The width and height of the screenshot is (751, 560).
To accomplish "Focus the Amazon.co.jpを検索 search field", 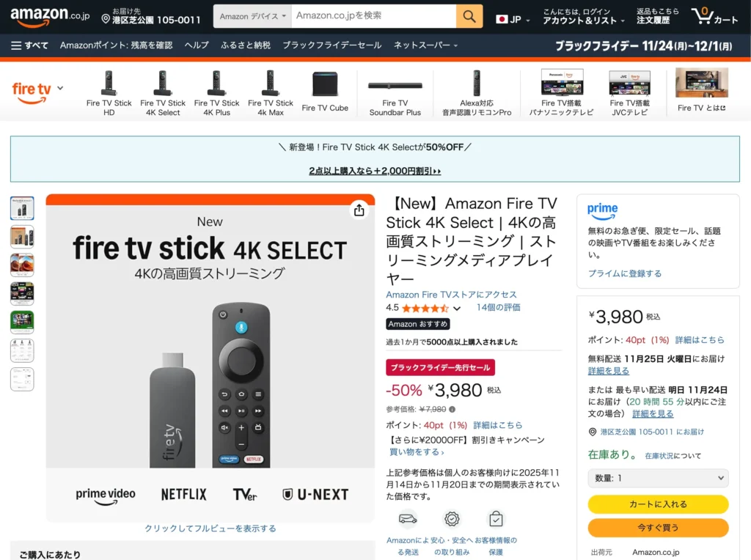I will [373, 16].
